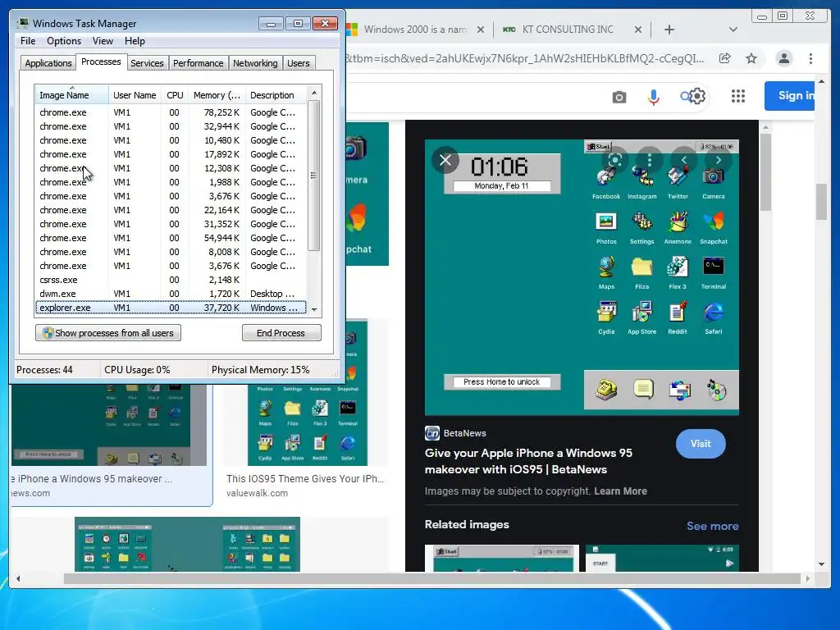Image resolution: width=840 pixels, height=630 pixels.
Task: Open the BetaNews article title link
Action: [528, 461]
